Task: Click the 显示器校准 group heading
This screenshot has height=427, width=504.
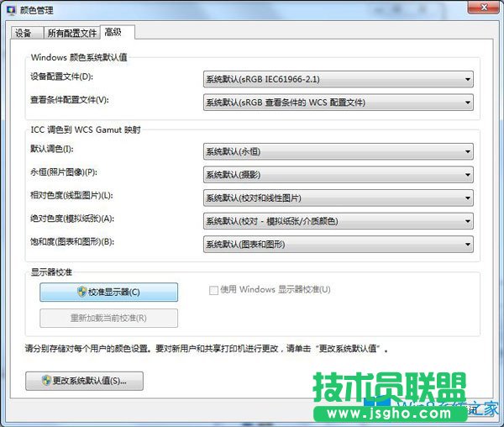Action: (x=51, y=272)
